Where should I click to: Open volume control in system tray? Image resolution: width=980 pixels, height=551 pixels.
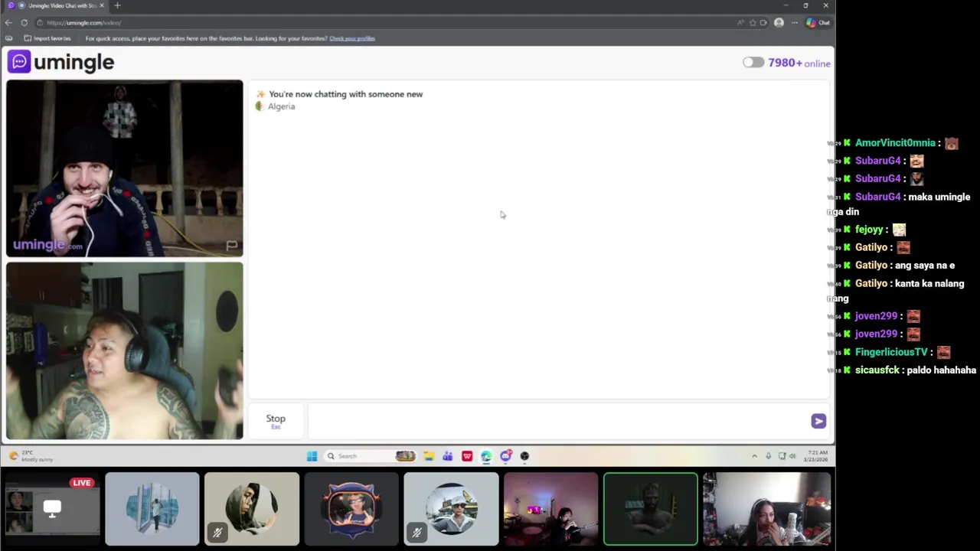[792, 456]
